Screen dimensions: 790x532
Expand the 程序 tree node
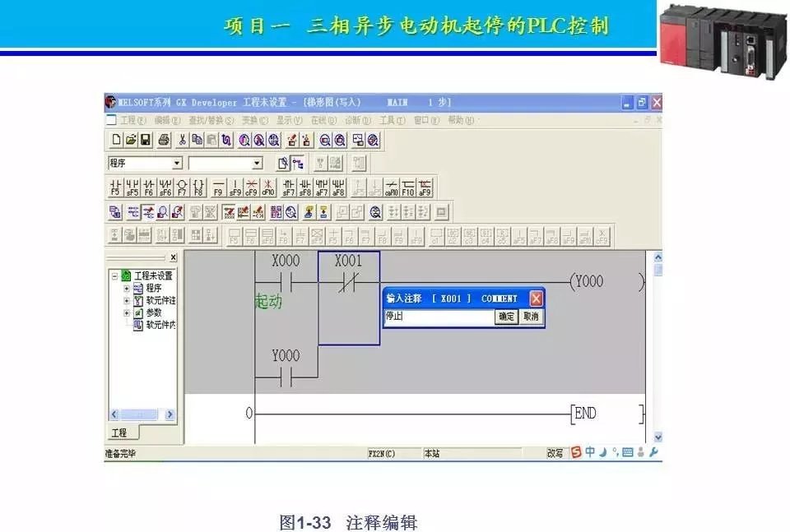pos(127,289)
